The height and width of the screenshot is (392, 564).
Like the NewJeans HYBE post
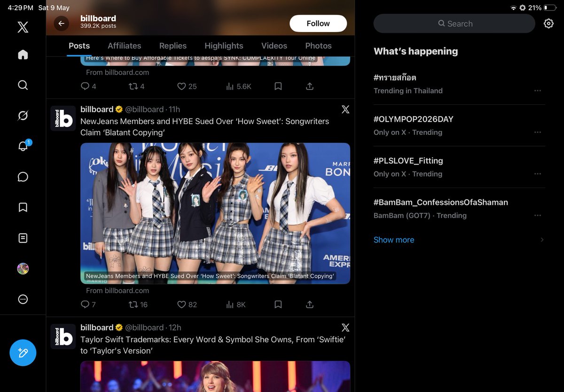tap(187, 305)
